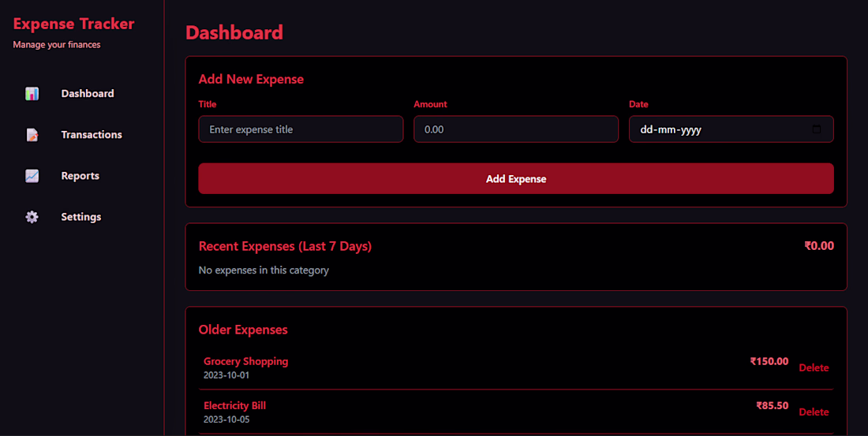Click the Manage your finances subtitle
Screen dimensions: 868x436
point(57,45)
